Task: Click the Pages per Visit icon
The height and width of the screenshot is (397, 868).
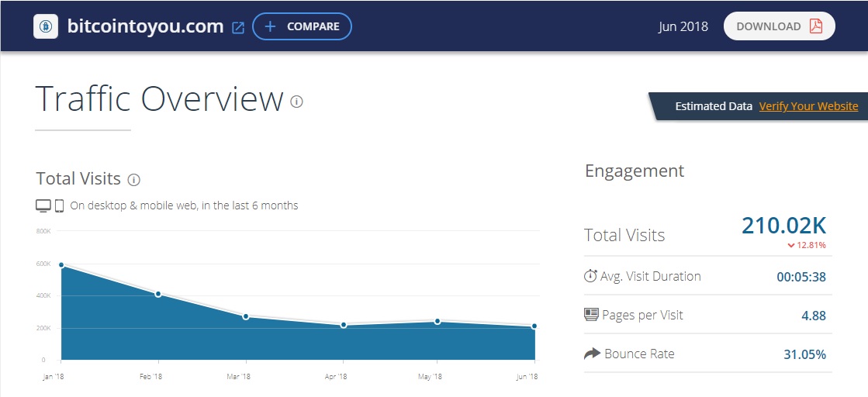Action: 592,315
